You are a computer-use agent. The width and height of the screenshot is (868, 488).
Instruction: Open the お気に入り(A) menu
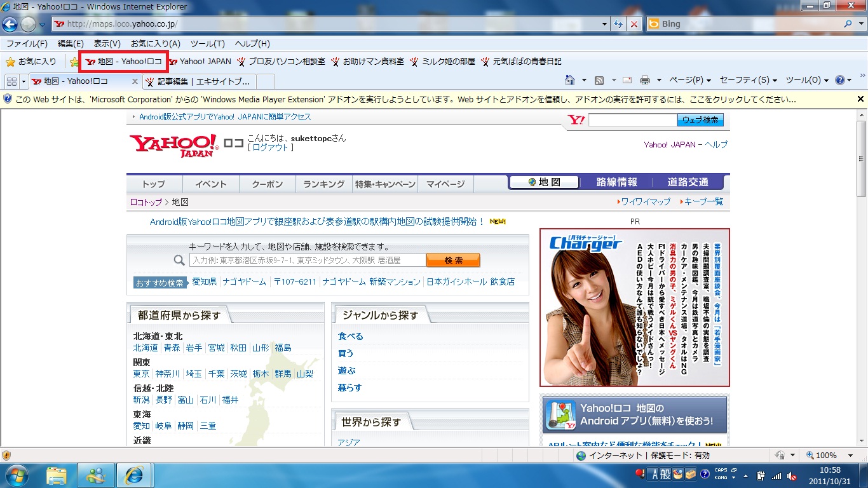point(155,44)
